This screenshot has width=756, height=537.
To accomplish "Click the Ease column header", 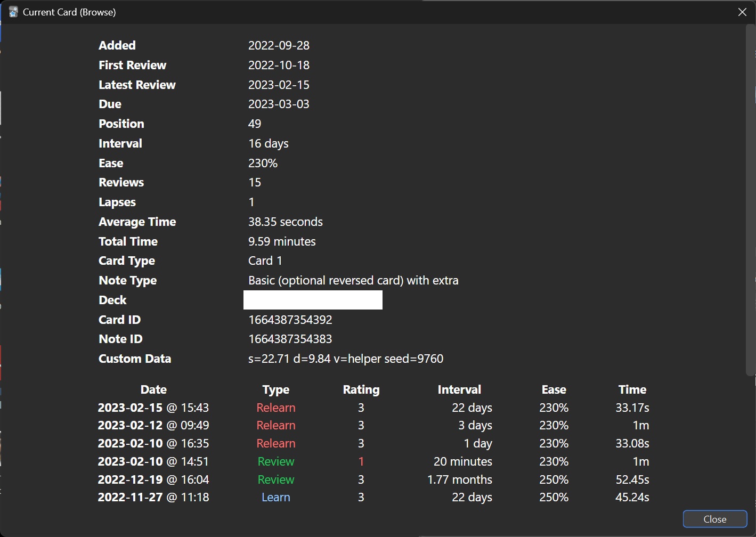I will click(554, 389).
